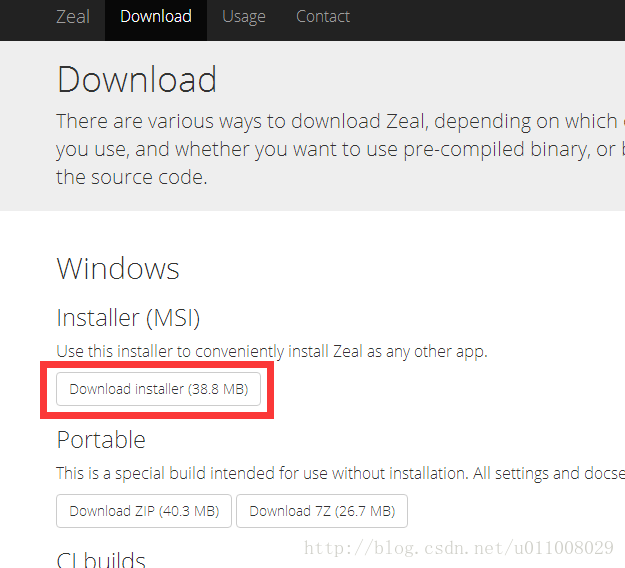Open the Contact page
625x568 pixels.
(323, 17)
